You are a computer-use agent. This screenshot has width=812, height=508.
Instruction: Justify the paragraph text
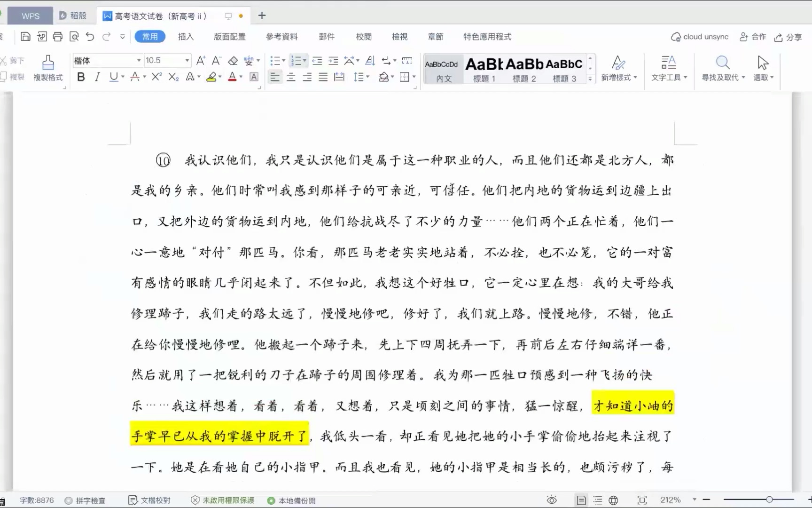tap(323, 77)
